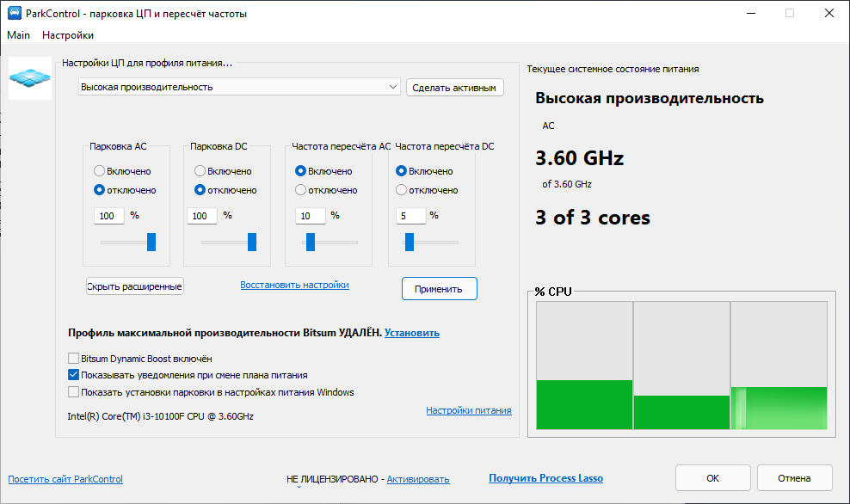Click the Парковка AC slider thumb
The width and height of the screenshot is (850, 504).
point(151,243)
